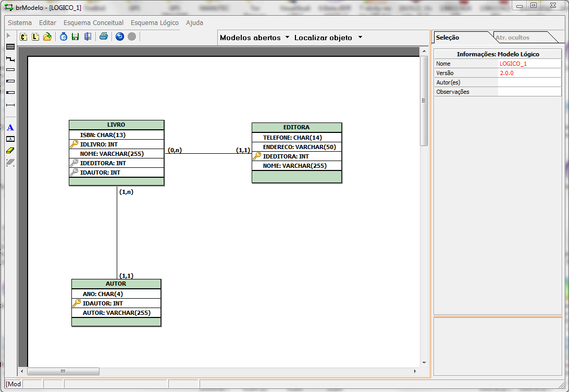Select the AUTOR table header
The image size is (569, 392).
click(x=116, y=284)
